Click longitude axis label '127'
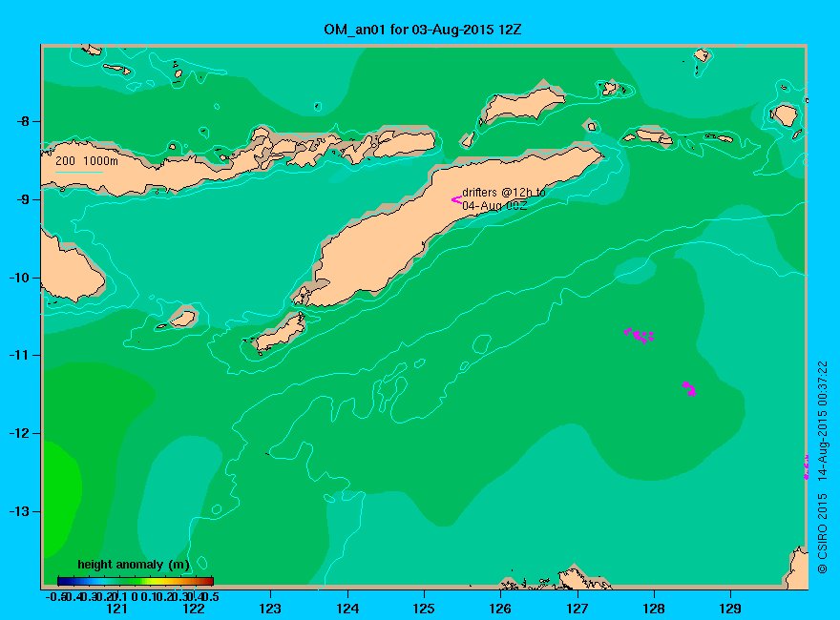The image size is (840, 620). pyautogui.click(x=577, y=609)
